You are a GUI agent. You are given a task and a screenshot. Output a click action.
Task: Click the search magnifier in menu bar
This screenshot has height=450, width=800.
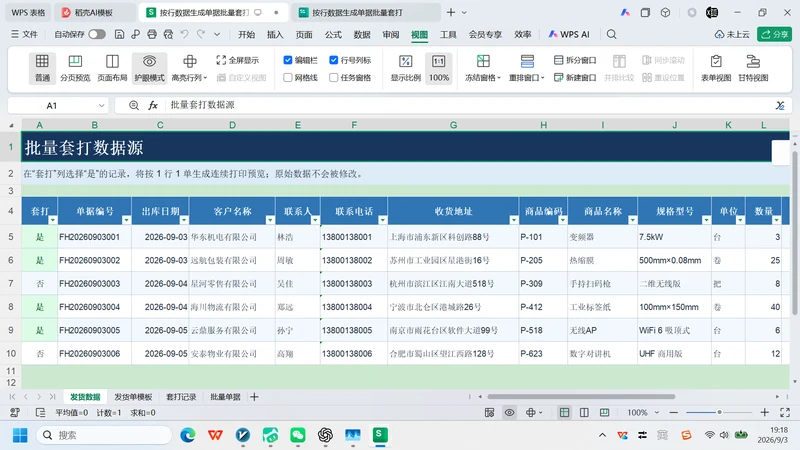pyautogui.click(x=611, y=34)
